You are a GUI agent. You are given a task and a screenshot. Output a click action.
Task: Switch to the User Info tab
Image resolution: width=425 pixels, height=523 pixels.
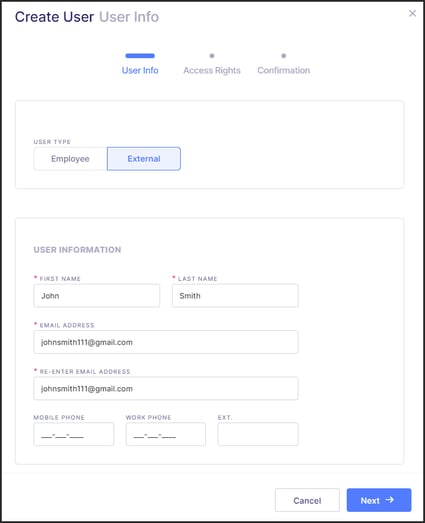click(140, 70)
